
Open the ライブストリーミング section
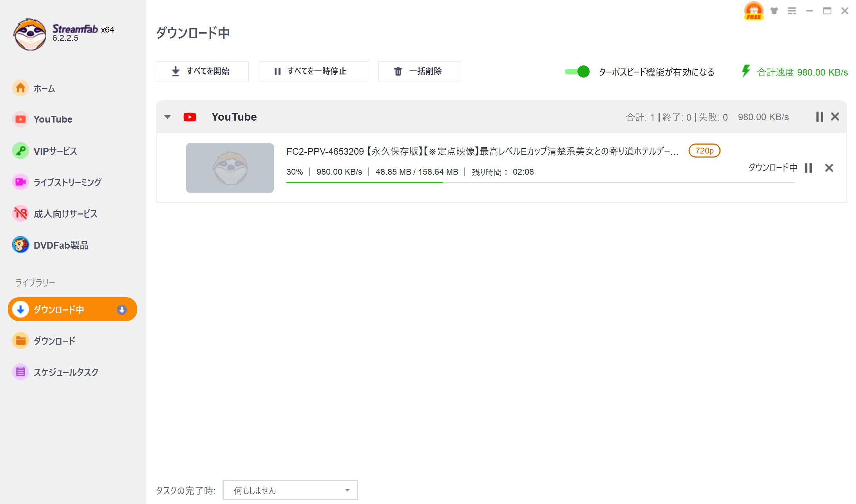coord(67,182)
